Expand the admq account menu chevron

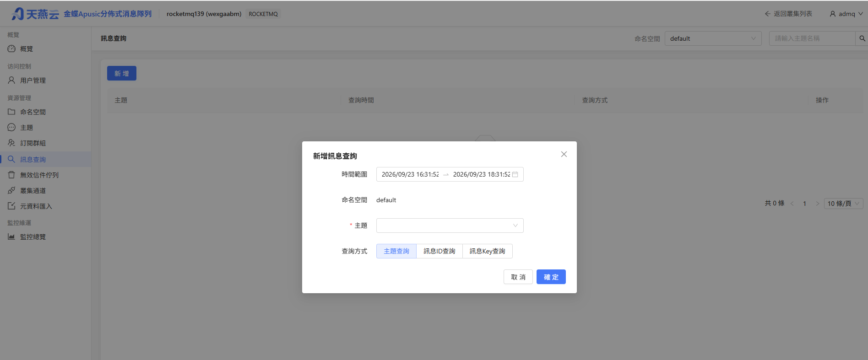pos(861,14)
